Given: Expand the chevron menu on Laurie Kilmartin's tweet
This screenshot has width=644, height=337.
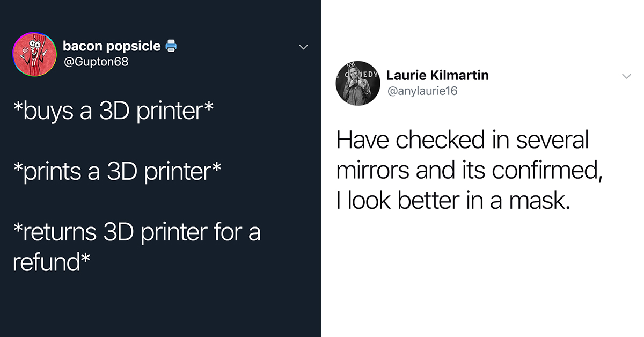Looking at the screenshot, I should click(x=626, y=77).
